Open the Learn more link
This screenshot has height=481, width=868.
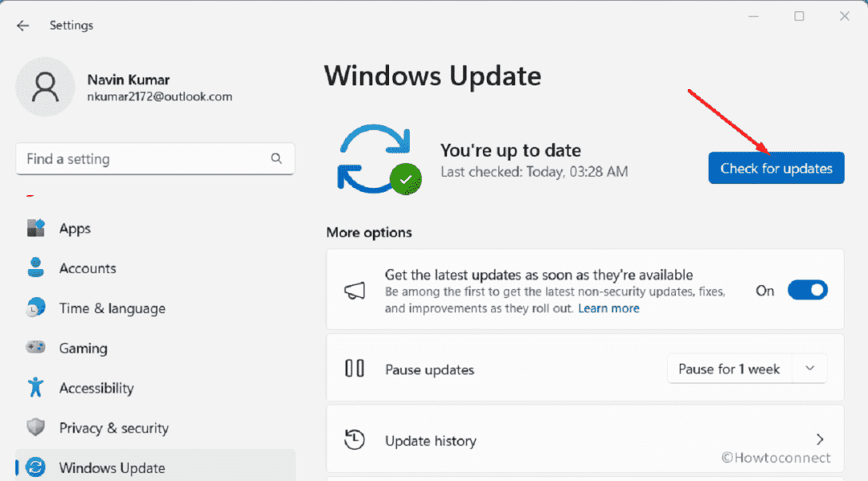[x=609, y=308]
